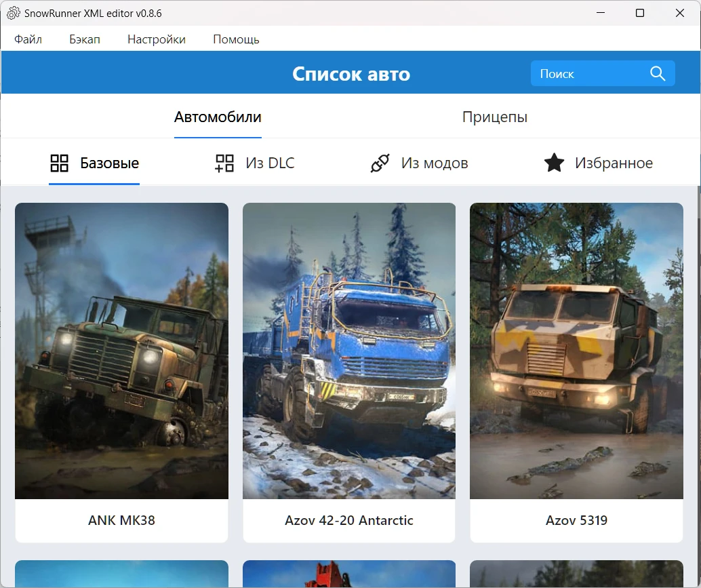Image resolution: width=701 pixels, height=588 pixels.
Task: Select the grid icon next to Базовые
Action: (59, 162)
